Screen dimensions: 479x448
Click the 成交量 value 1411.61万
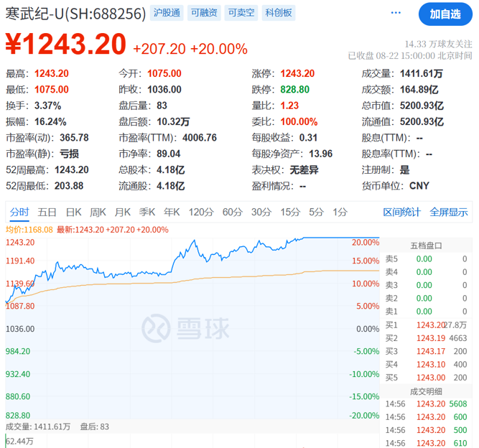(x=422, y=74)
